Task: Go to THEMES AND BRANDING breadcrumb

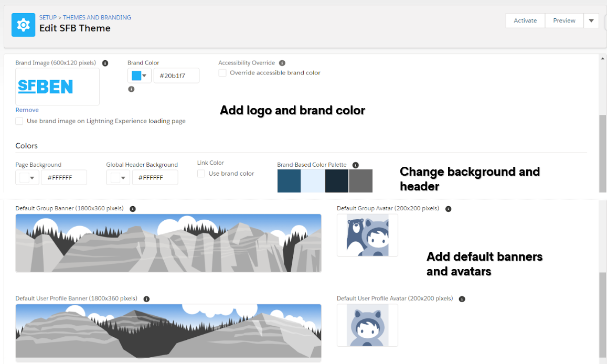Action: click(x=97, y=17)
